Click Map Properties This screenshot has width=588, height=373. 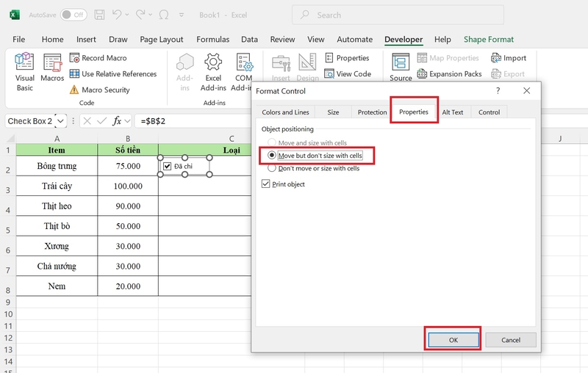tap(448, 58)
